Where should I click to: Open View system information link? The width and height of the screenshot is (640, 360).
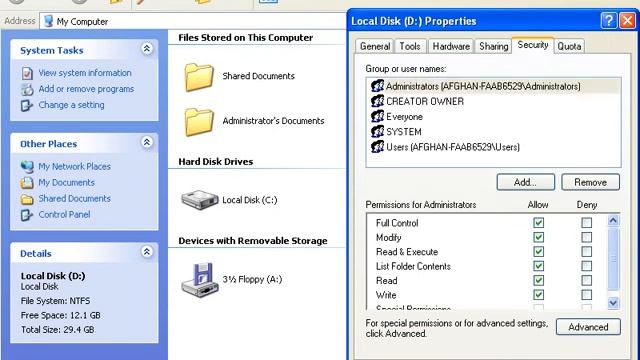point(85,73)
